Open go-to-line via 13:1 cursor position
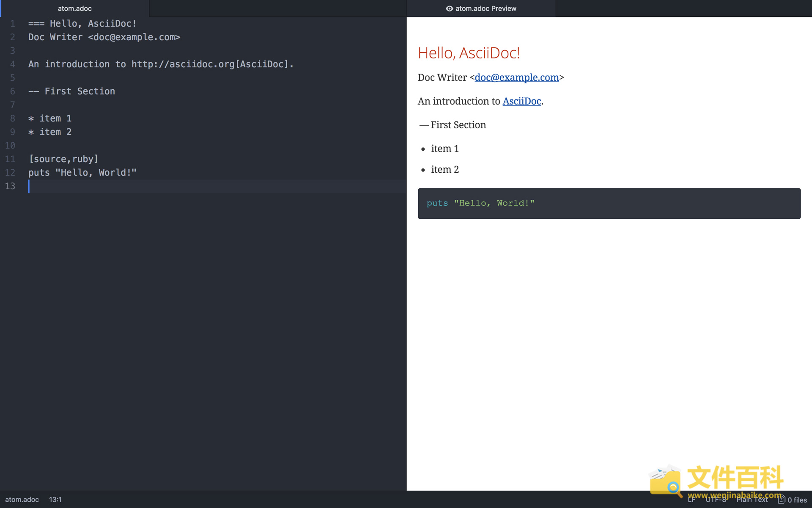The width and height of the screenshot is (812, 508). click(x=55, y=500)
